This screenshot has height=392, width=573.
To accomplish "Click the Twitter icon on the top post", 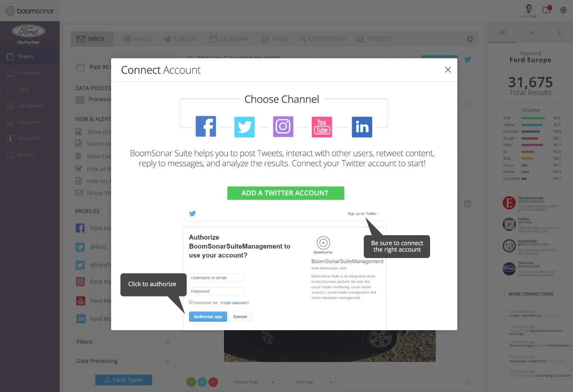I will point(468,59).
